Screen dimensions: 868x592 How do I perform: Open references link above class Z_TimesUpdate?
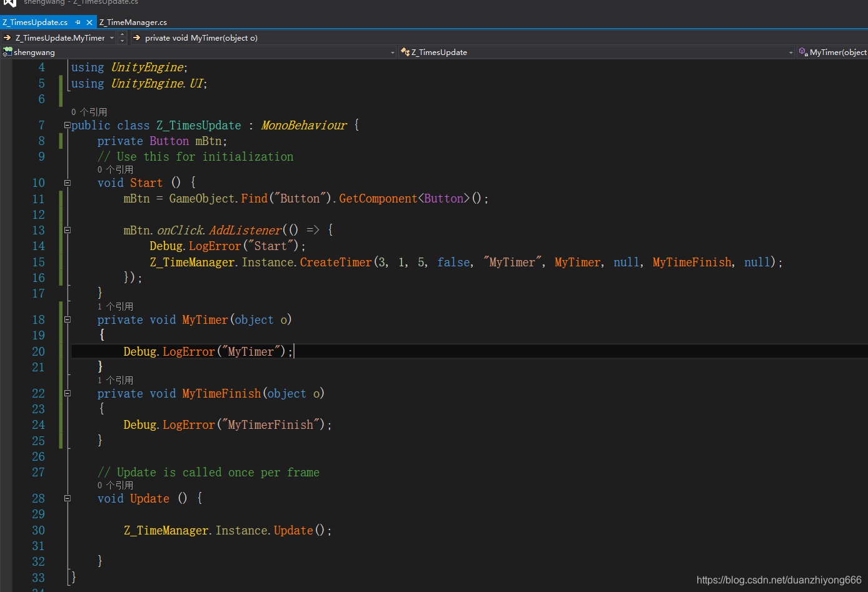tap(89, 112)
